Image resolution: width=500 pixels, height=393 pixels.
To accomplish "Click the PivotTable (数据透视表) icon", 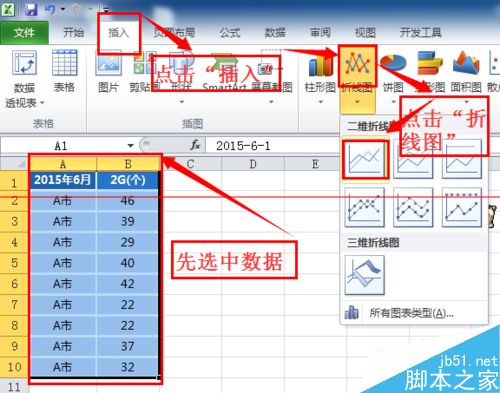I will (24, 63).
